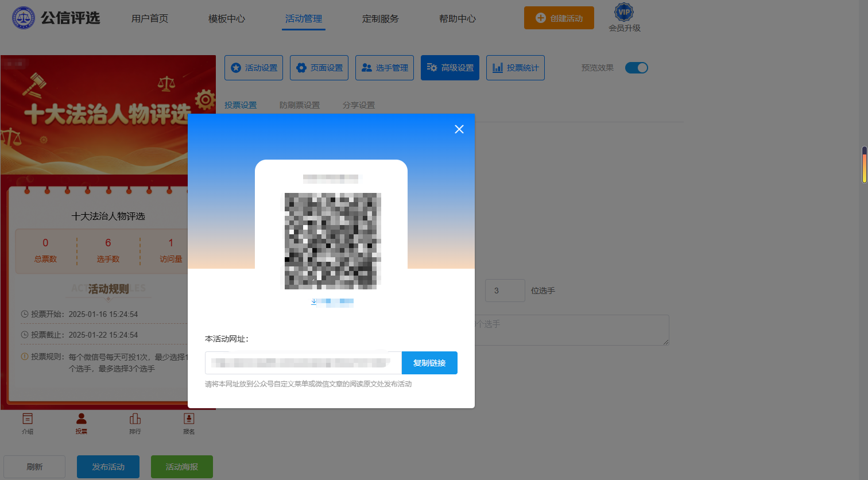
Task: Click the QR code image in the dialog
Action: [332, 241]
